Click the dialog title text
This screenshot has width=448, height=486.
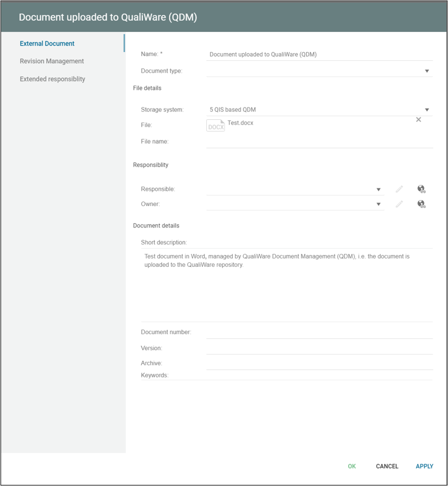click(108, 17)
